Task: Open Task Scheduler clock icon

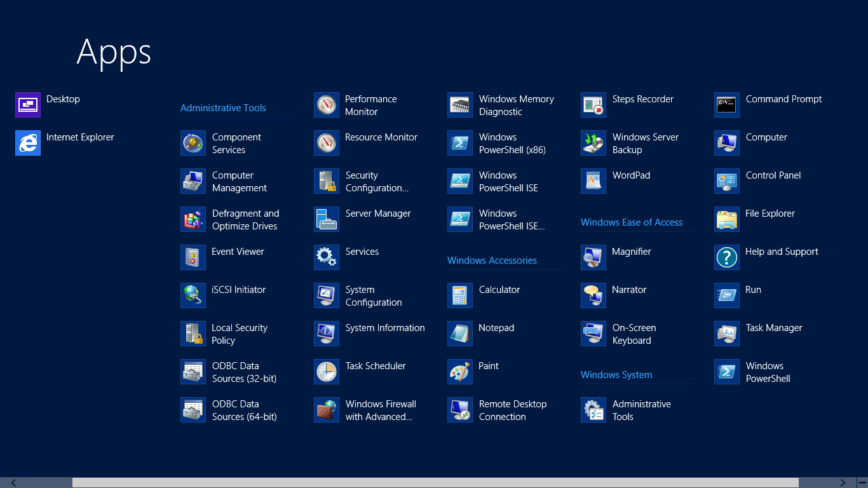Action: [x=327, y=372]
